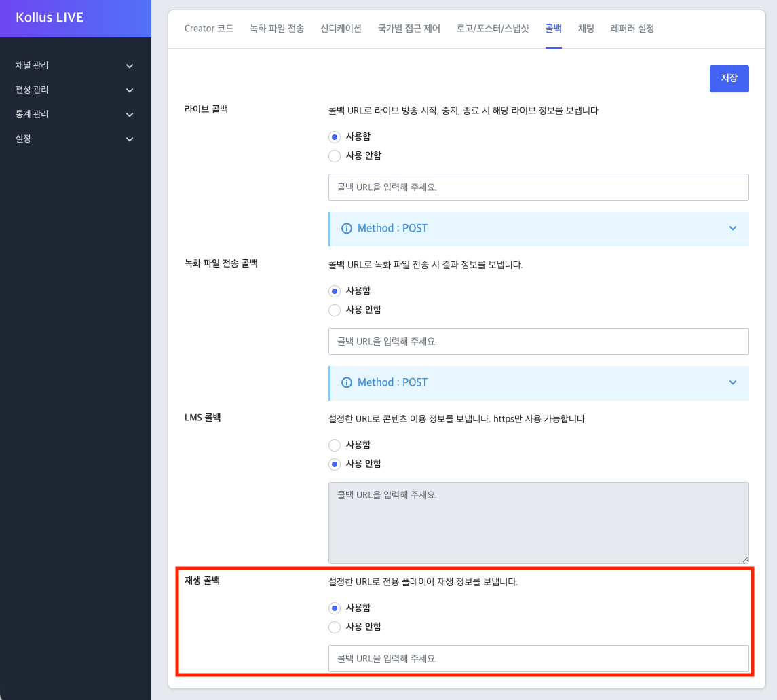Disable 재생 콜백 with 사용 안함 radio
777x700 pixels.
coord(335,627)
